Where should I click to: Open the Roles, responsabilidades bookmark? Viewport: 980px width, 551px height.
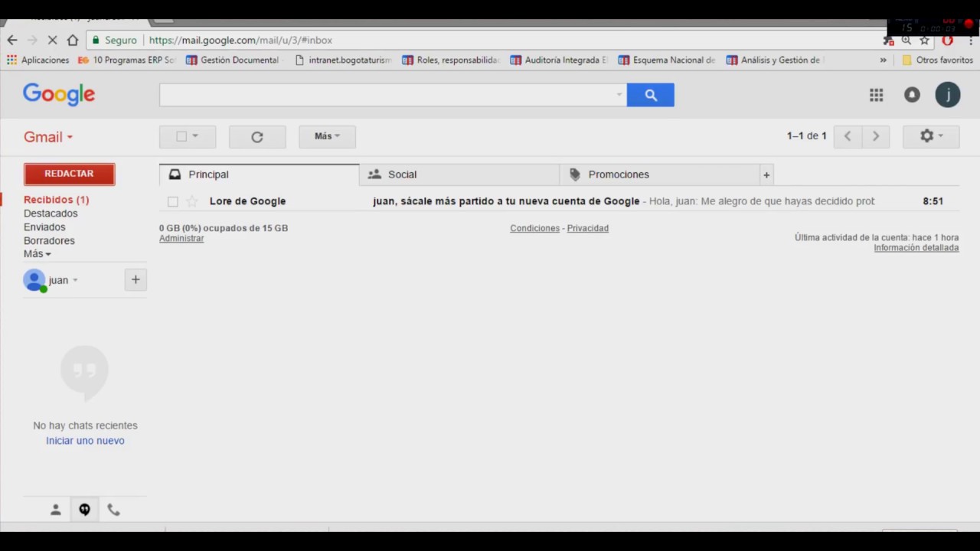[x=451, y=60]
